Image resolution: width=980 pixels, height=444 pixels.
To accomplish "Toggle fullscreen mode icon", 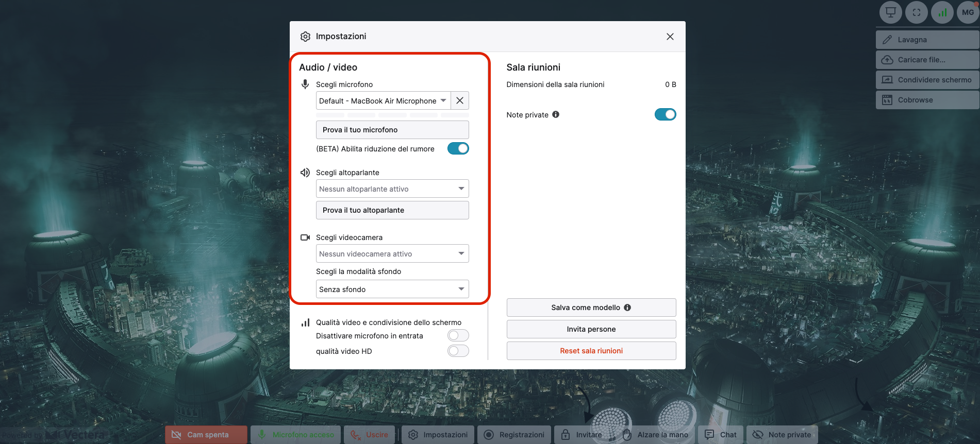I will [916, 12].
